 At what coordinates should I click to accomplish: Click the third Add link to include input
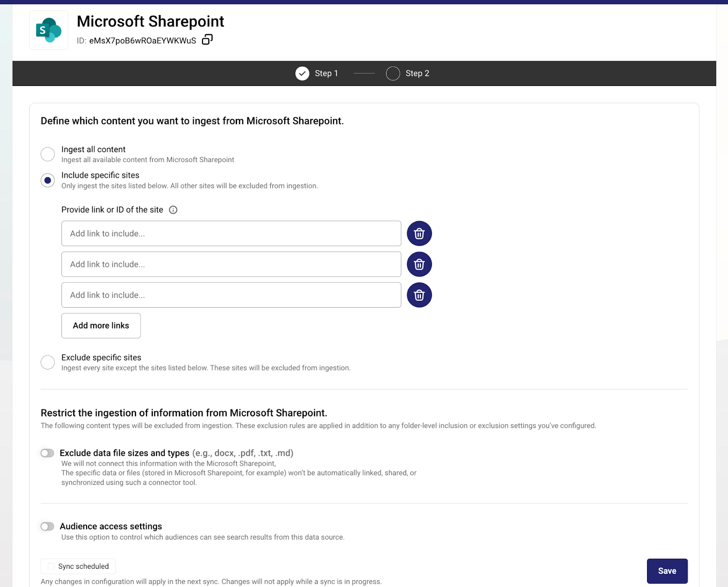pyautogui.click(x=231, y=295)
